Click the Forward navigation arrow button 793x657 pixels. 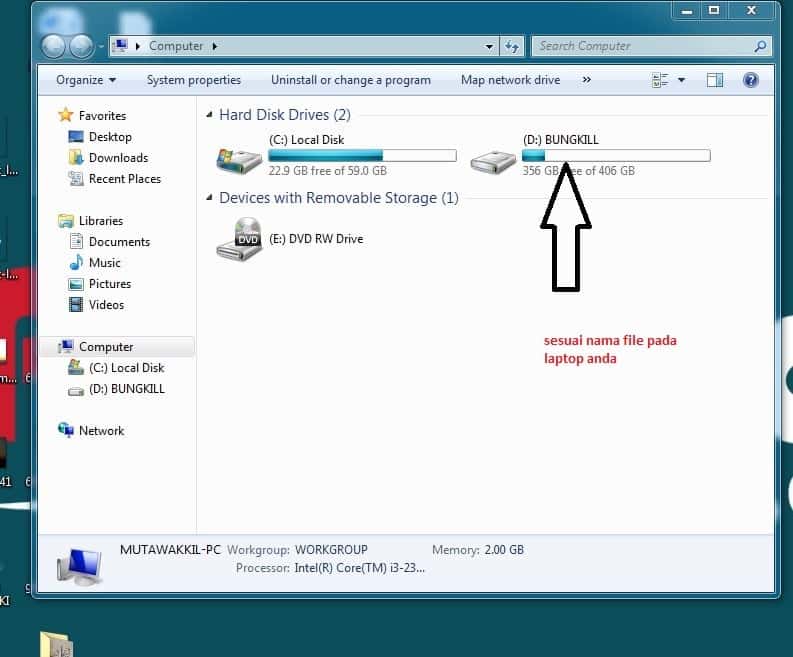[81, 47]
